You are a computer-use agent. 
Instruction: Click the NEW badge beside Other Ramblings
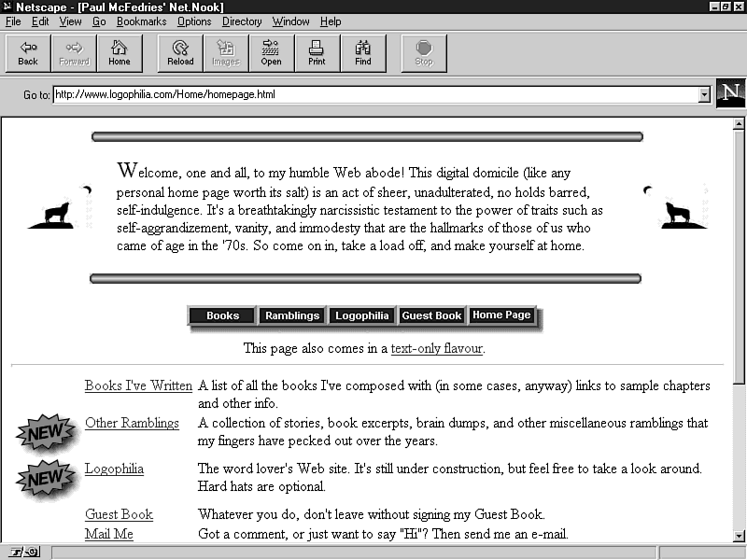tap(46, 433)
